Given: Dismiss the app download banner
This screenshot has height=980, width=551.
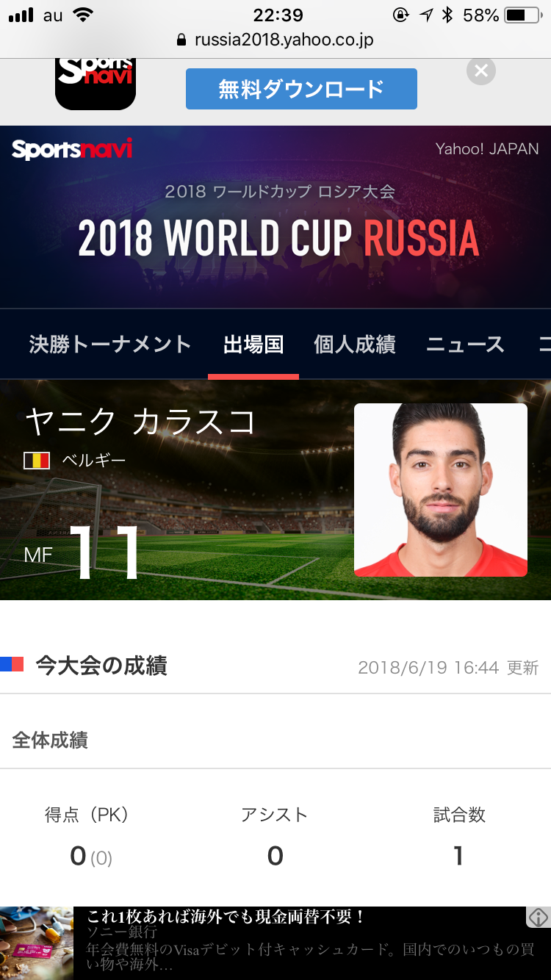Looking at the screenshot, I should pos(481,71).
